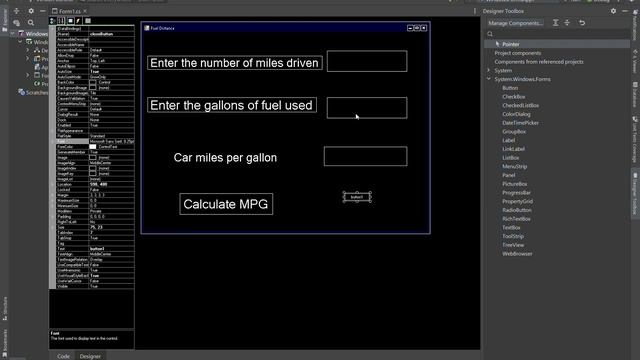Screen dimensions: 640x360
Task: Click the show-all-files icon beside explorer search
Action: 17,23
